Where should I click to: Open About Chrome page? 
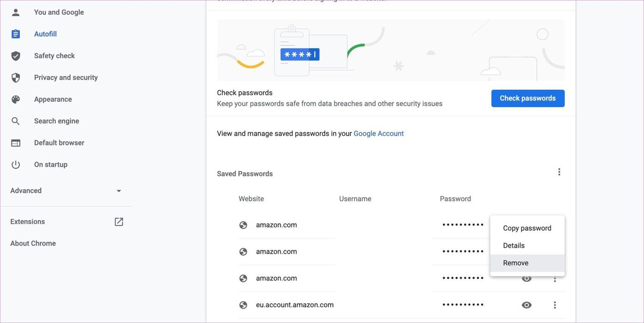tap(33, 243)
